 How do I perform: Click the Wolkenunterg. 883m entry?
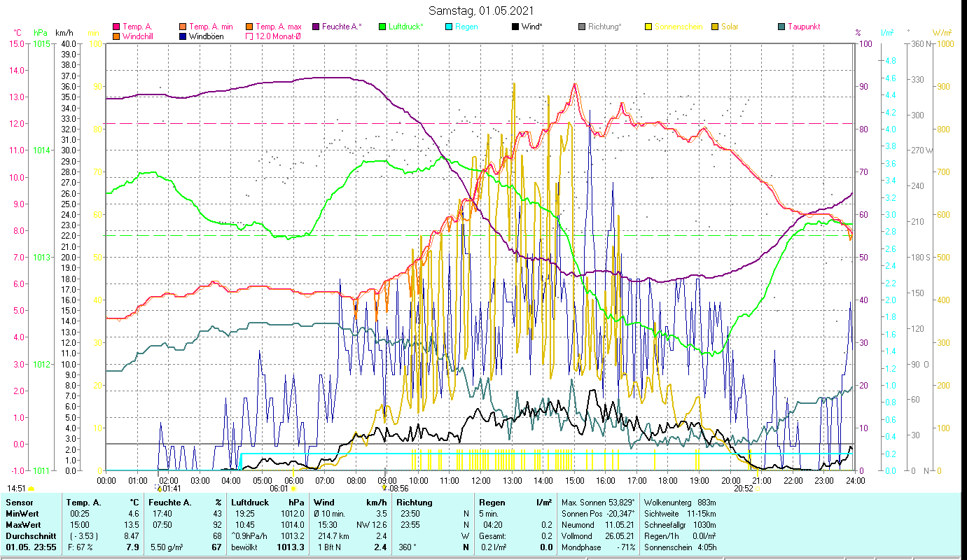(680, 502)
